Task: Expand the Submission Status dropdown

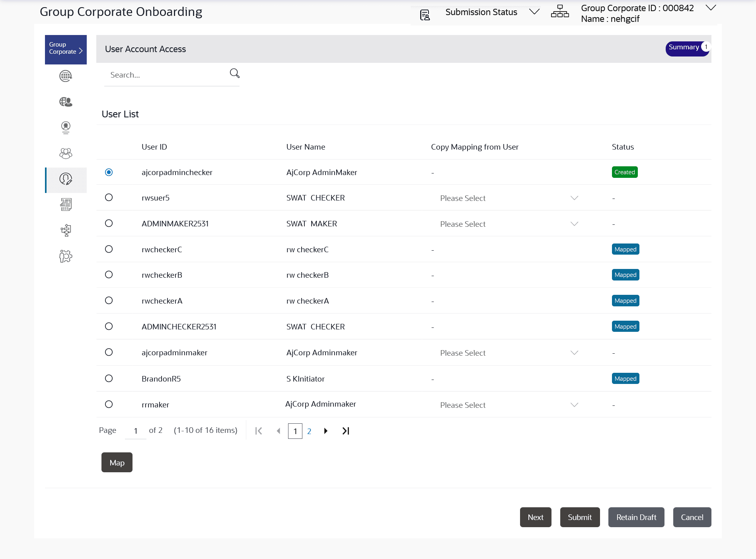Action: pos(534,12)
